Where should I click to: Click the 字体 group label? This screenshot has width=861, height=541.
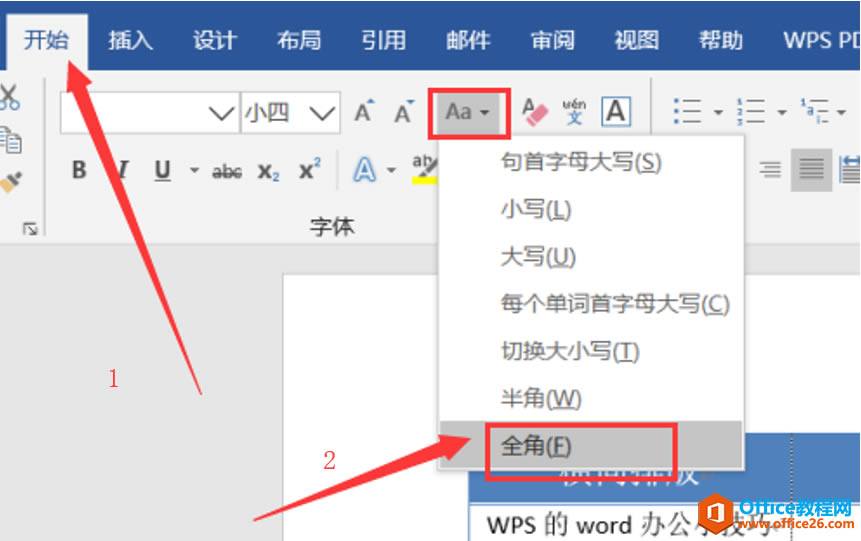click(x=332, y=226)
